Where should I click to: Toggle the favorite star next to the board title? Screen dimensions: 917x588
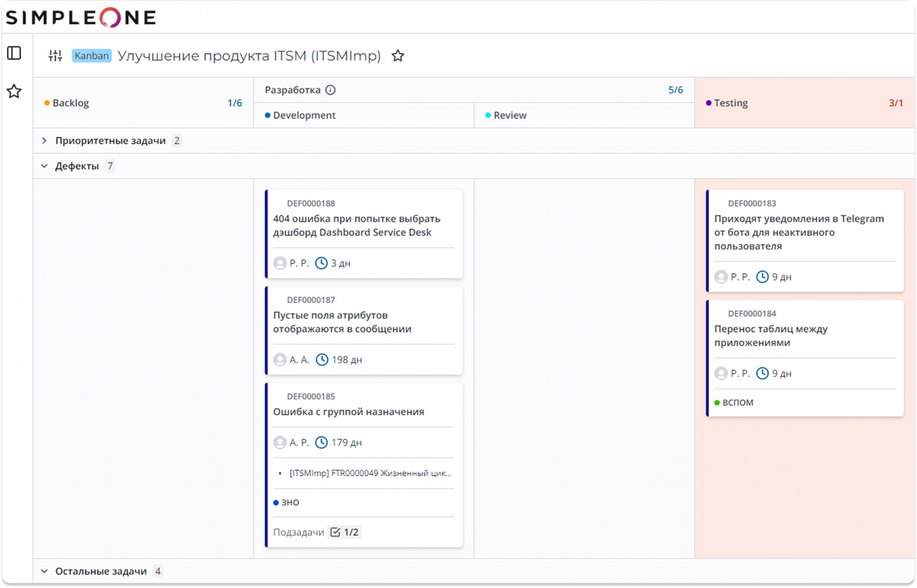398,55
